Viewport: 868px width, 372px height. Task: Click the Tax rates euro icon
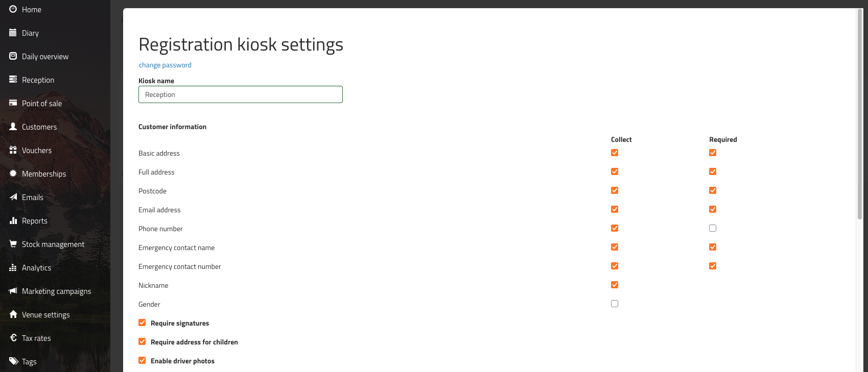[13, 338]
